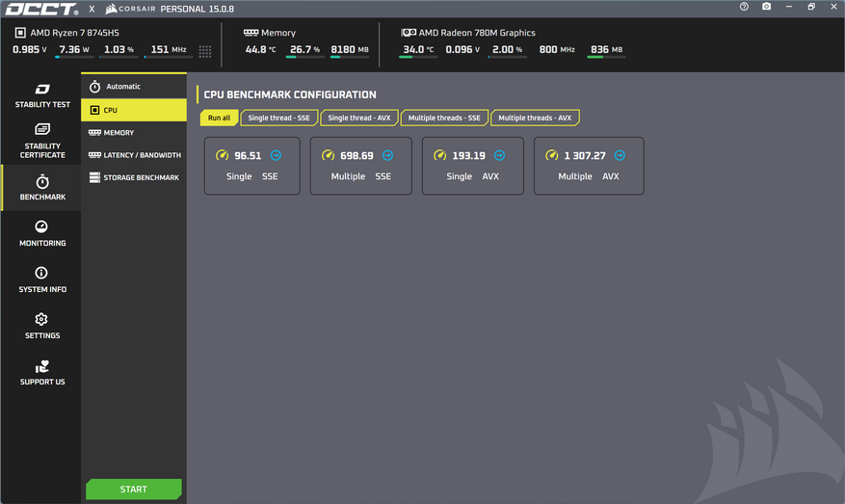Viewport: 845px width, 504px height.
Task: Open System Info section
Action: pos(42,279)
